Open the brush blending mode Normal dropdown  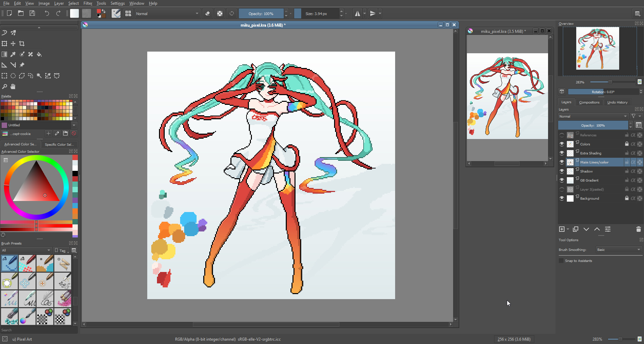pos(167,14)
